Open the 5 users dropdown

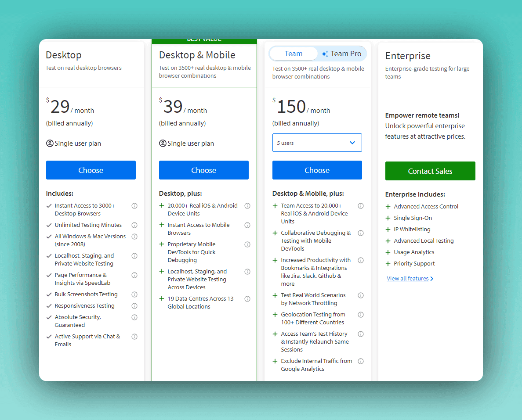[x=316, y=143]
